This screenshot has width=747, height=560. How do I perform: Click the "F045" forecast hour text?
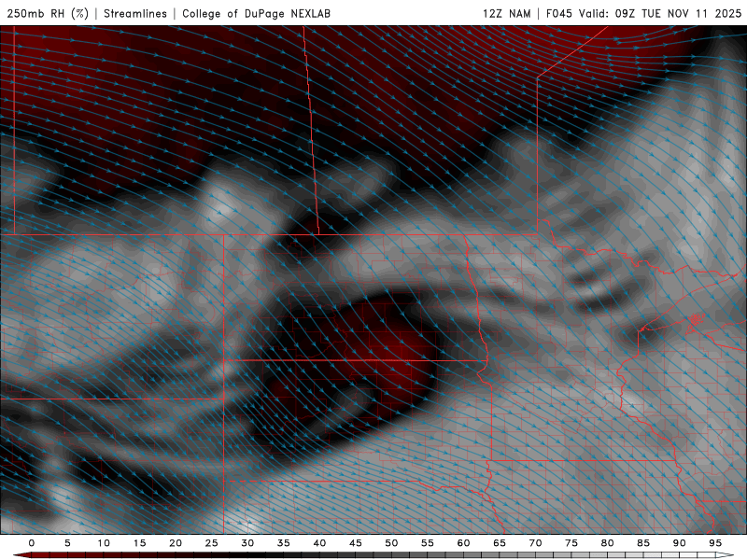(x=558, y=13)
